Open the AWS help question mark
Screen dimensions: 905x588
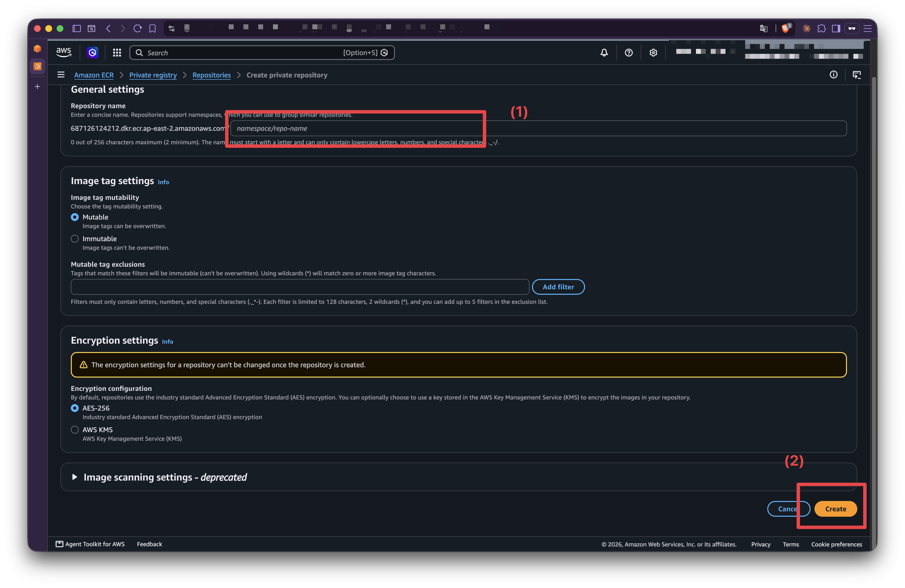(x=629, y=52)
